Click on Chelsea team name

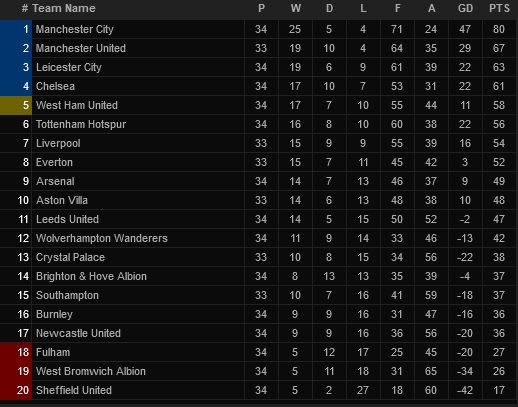point(55,86)
